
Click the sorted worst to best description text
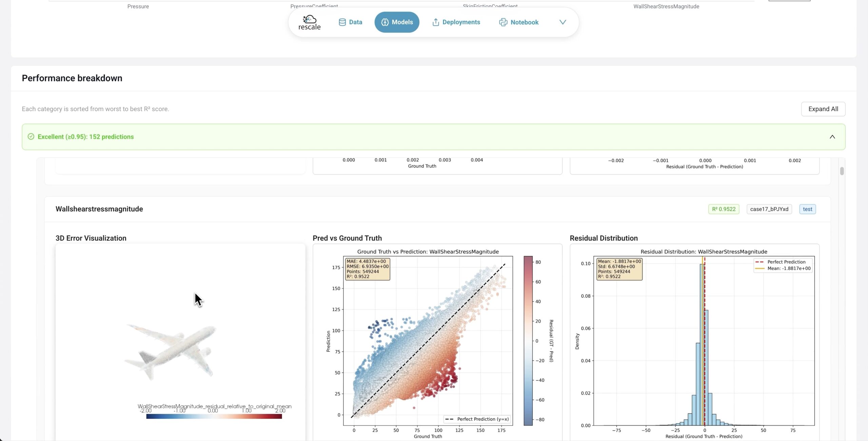click(95, 109)
